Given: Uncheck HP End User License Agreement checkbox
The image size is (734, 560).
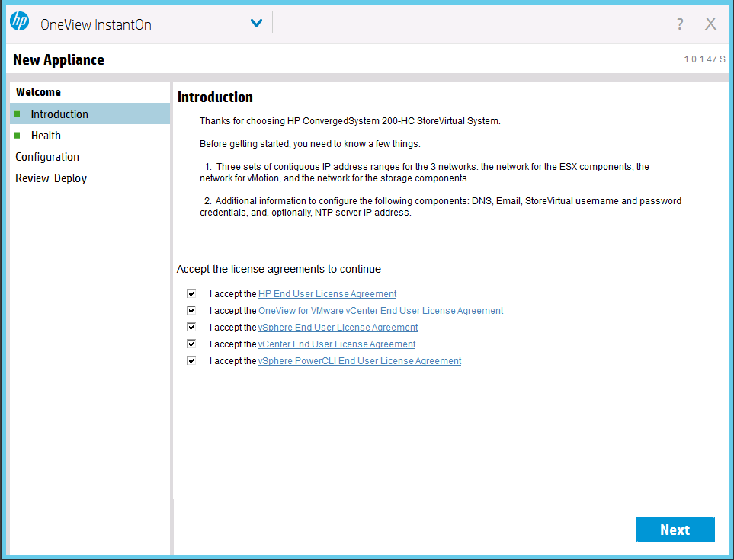Looking at the screenshot, I should tap(191, 293).
